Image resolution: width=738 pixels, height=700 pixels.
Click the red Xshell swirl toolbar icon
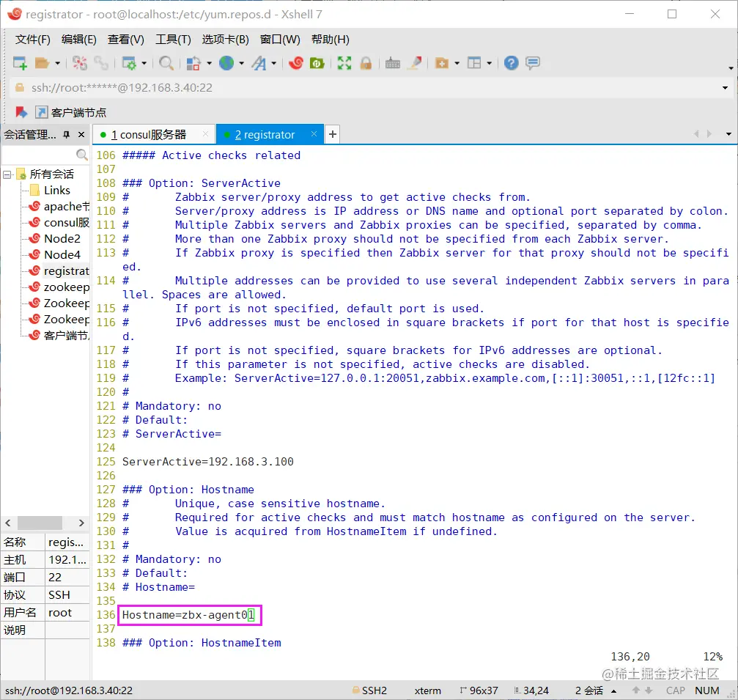click(x=296, y=62)
